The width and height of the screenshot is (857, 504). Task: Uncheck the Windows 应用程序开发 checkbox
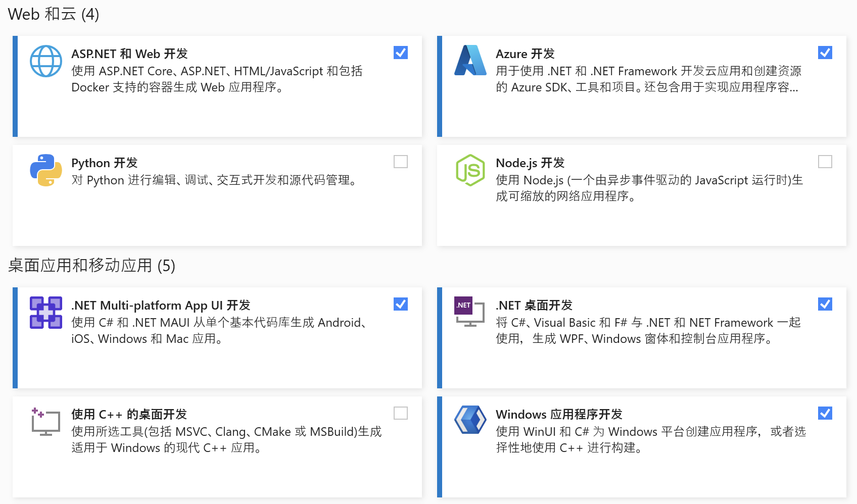825,413
